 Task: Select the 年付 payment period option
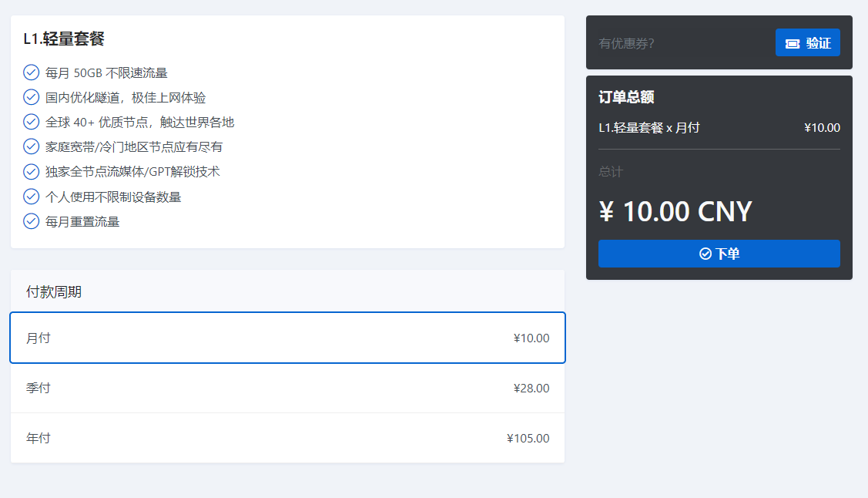pyautogui.click(x=288, y=438)
